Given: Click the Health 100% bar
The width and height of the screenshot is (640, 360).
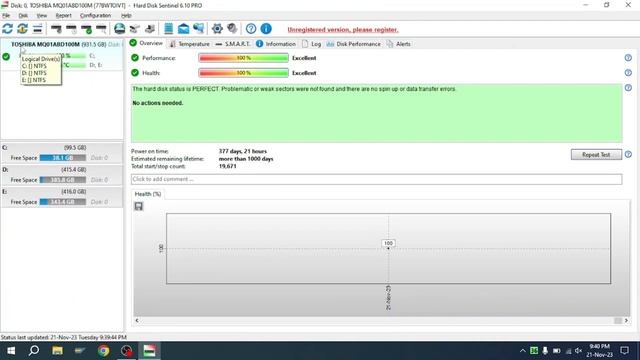Looking at the screenshot, I should tap(243, 73).
